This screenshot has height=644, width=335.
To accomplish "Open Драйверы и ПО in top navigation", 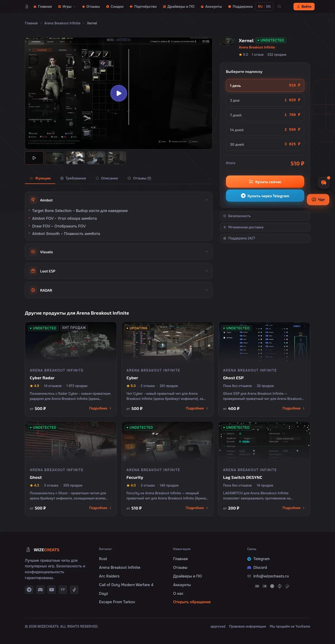I will pyautogui.click(x=179, y=6).
